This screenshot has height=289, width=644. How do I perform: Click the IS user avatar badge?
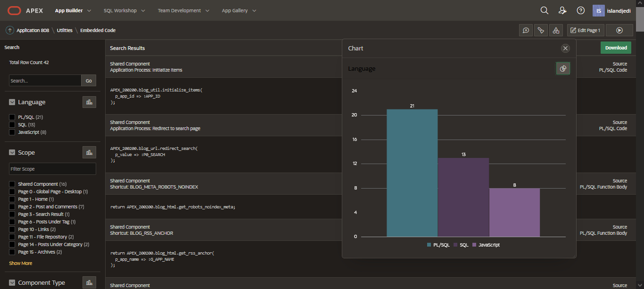(x=598, y=10)
